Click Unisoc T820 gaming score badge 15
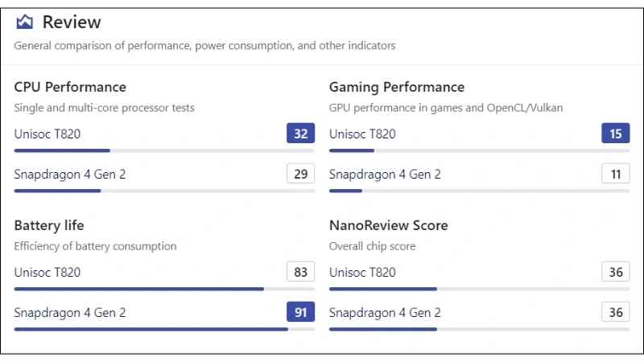Viewport: 644px width, 362px height. (615, 134)
